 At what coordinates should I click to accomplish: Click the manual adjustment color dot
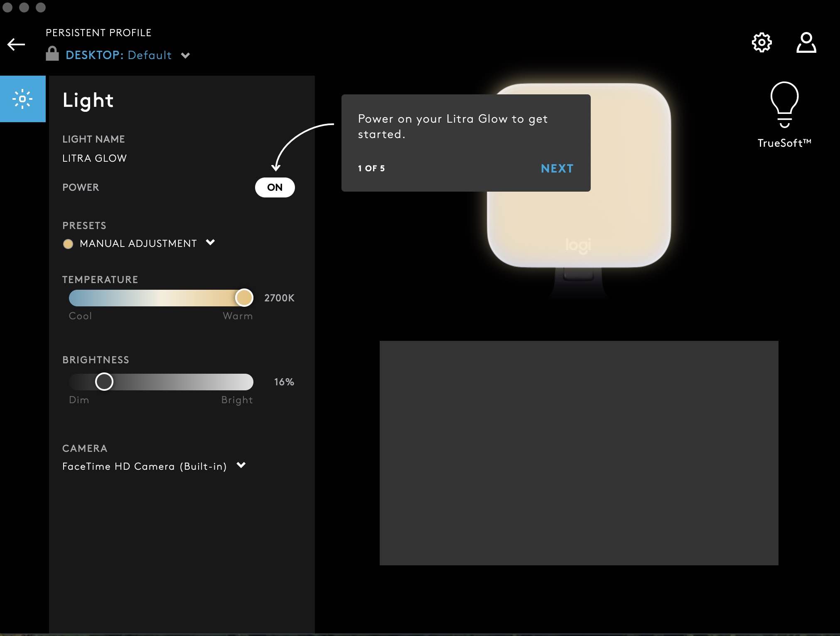coord(68,244)
